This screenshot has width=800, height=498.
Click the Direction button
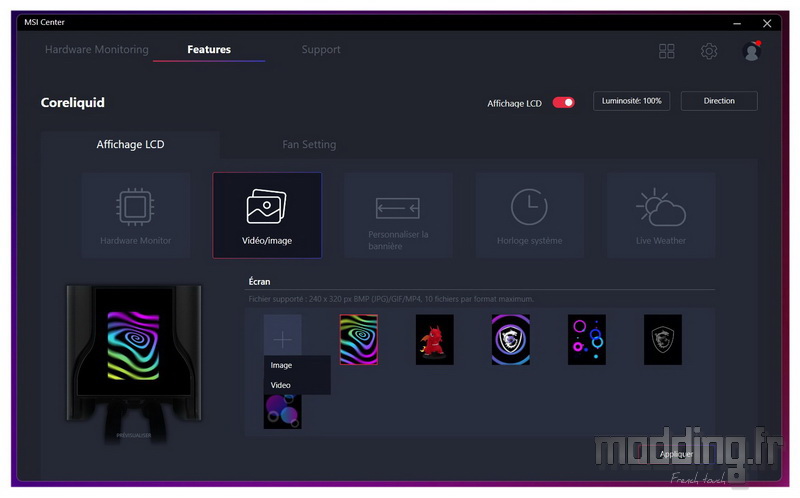coord(719,101)
